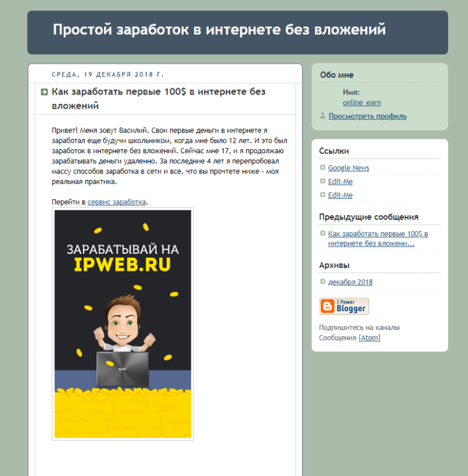Click the IPWEB.RU banner image
The image size is (468, 476).
pyautogui.click(x=123, y=324)
